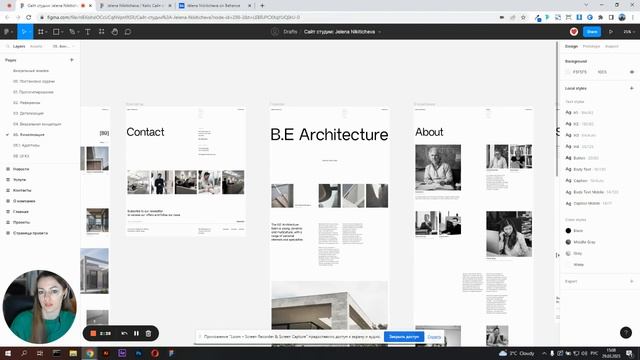Image resolution: width=640 pixels, height=360 pixels.
Task: Switch to the Prototype tab
Action: pos(591,47)
